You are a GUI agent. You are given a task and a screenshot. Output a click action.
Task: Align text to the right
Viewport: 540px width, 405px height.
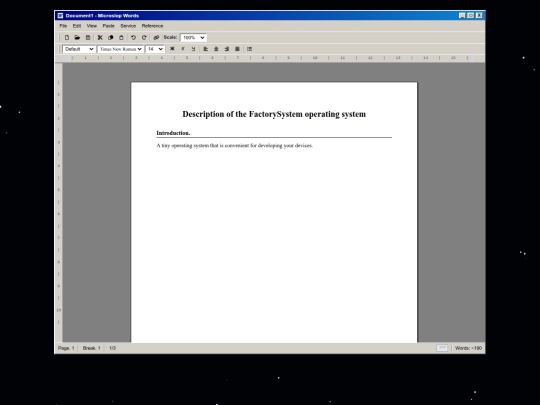[x=227, y=49]
